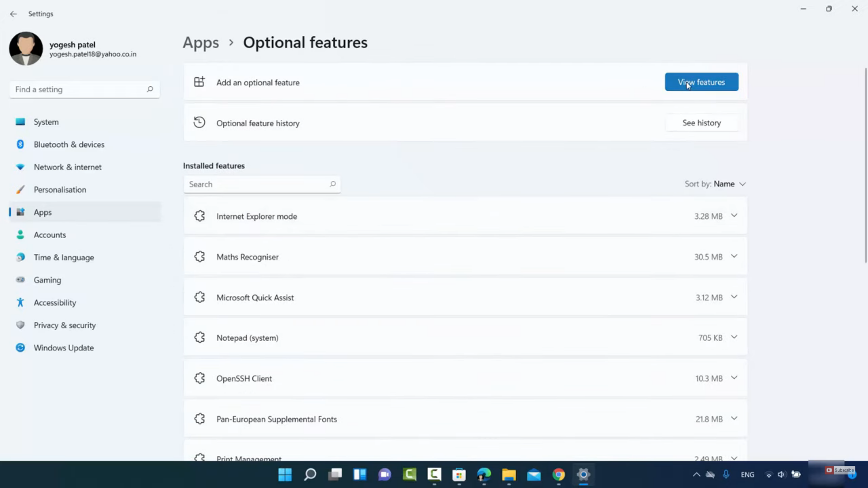
Task: Click the OpenSSH Client feature icon
Action: pyautogui.click(x=199, y=378)
